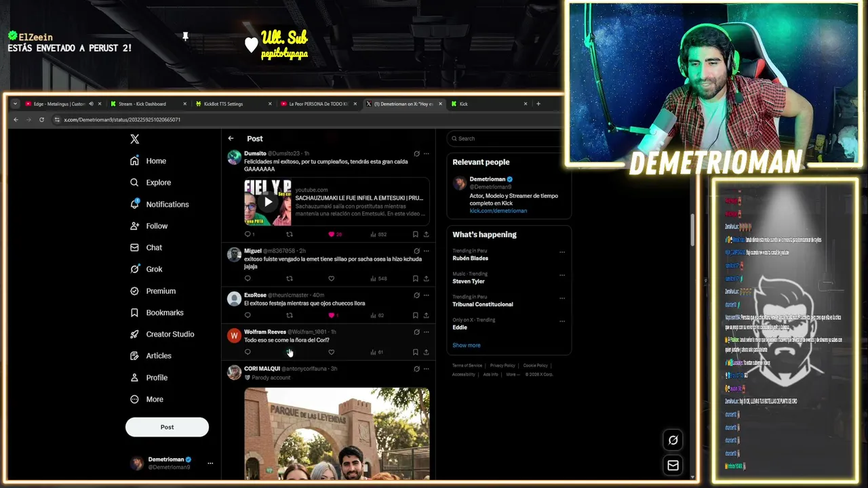Open options for Rubén Blades trend

[x=562, y=252]
